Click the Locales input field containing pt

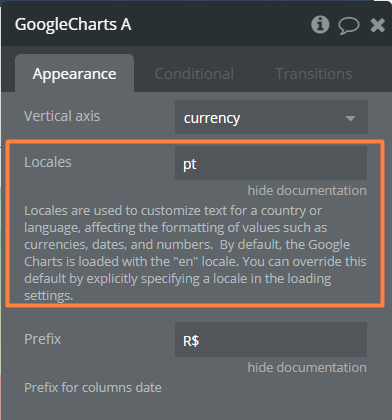(271, 163)
